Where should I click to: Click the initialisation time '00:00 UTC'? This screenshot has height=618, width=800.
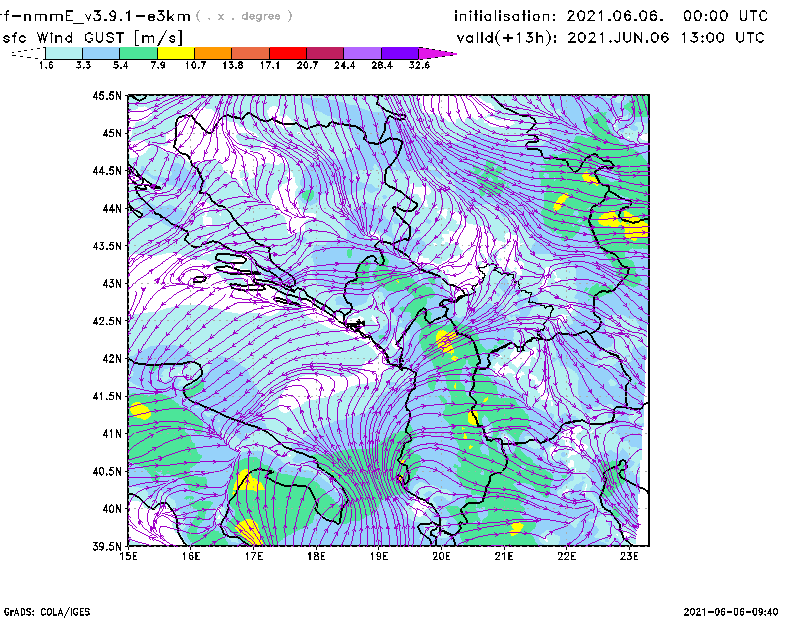tap(725, 16)
